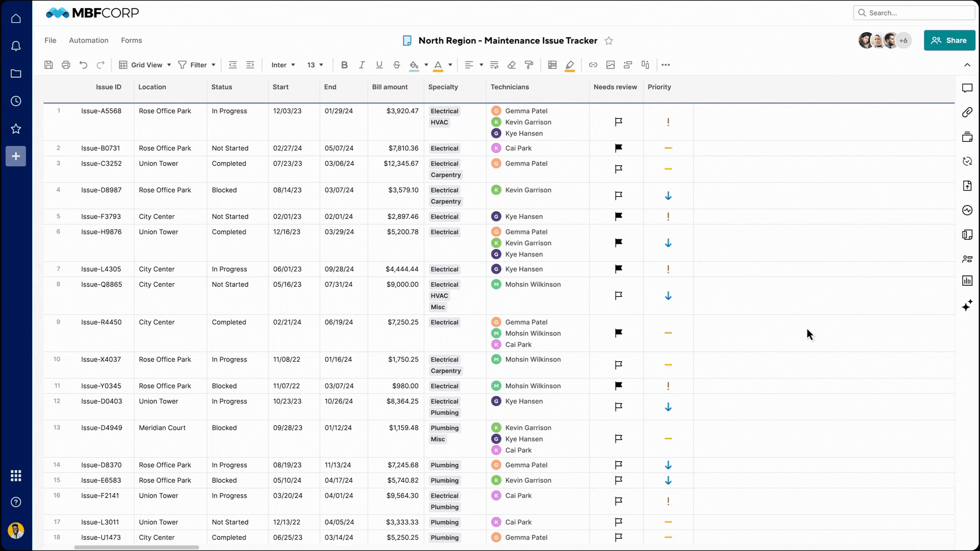Open the comments panel icon
Image resolution: width=980 pixels, height=551 pixels.
pyautogui.click(x=967, y=88)
